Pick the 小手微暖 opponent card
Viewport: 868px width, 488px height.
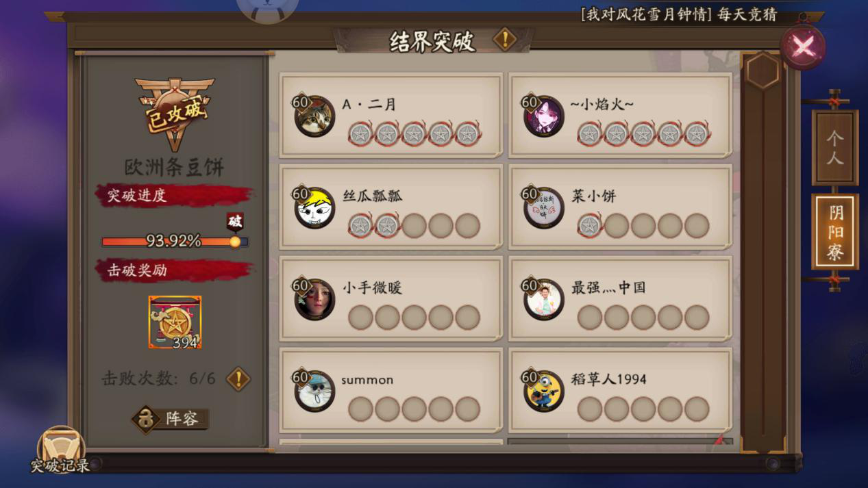[x=391, y=298]
